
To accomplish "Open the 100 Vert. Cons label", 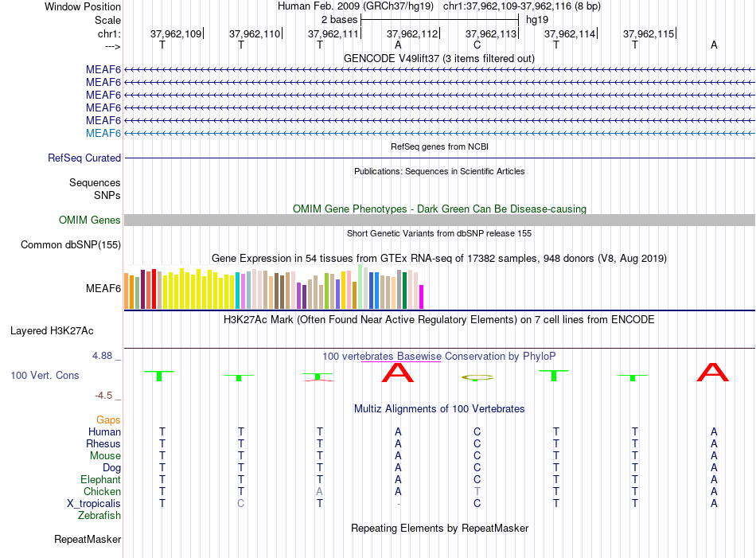I will [x=45, y=375].
